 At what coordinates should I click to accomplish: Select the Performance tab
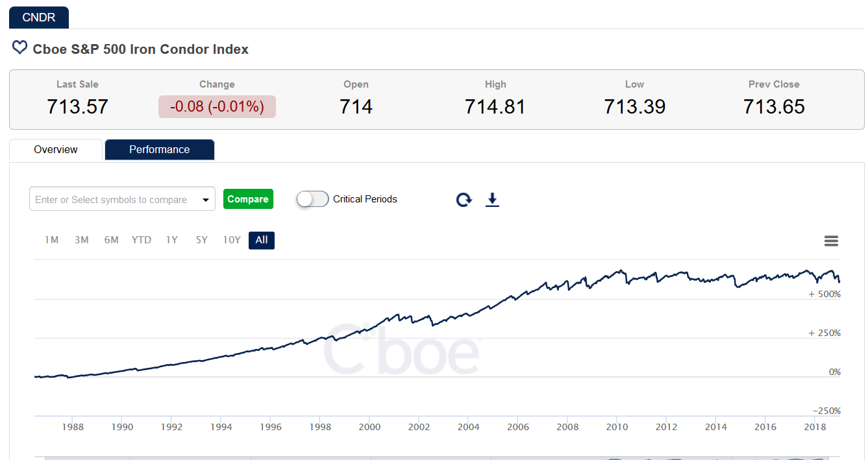[159, 149]
